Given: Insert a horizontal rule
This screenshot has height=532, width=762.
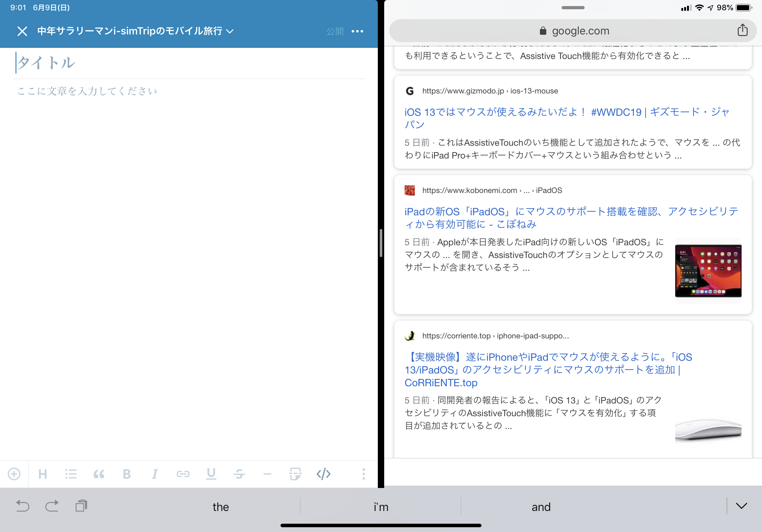Looking at the screenshot, I should coord(267,474).
